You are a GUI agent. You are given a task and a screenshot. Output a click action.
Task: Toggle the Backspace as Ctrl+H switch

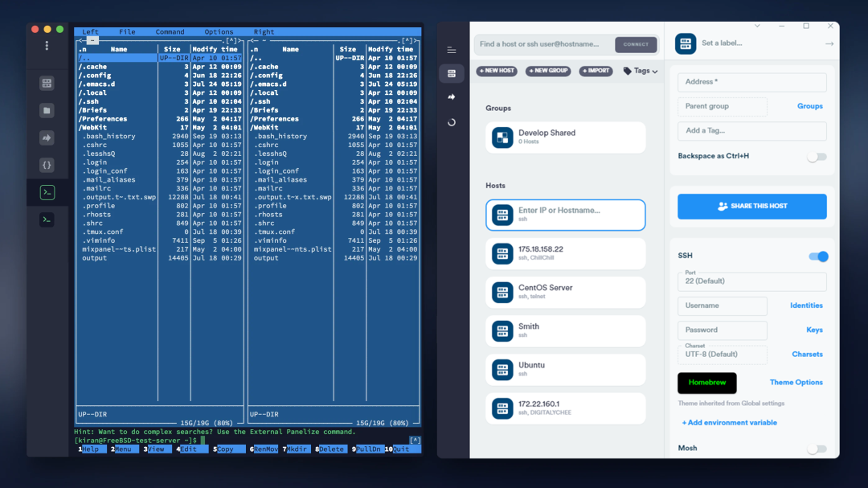tap(817, 157)
